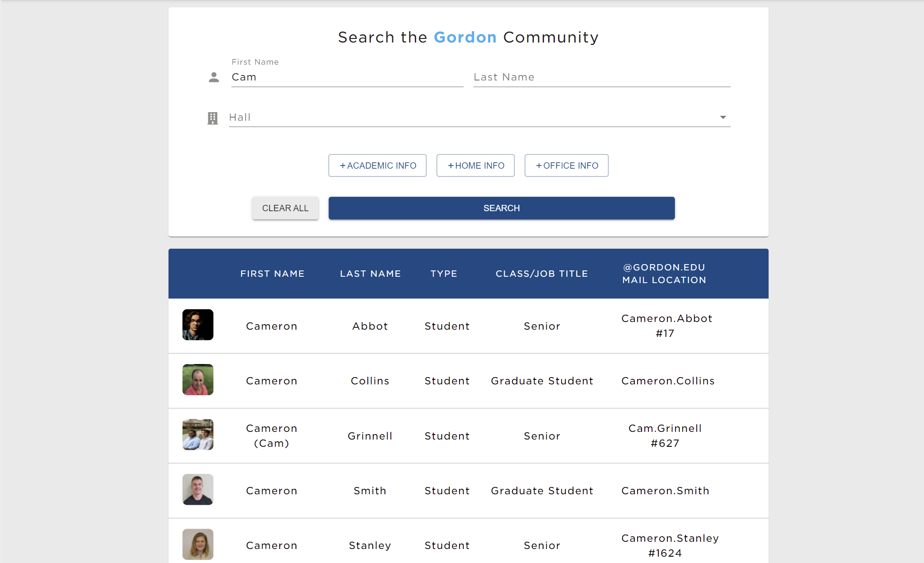Click Cameron Collins' profile picture

coord(197,379)
